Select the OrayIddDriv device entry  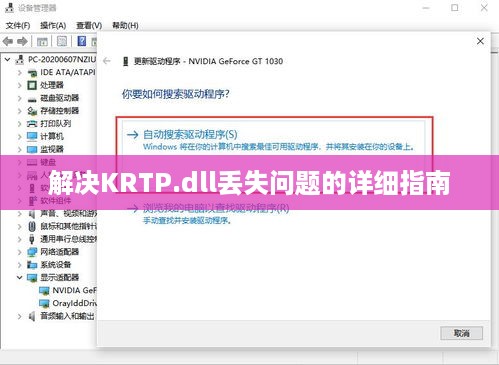[x=75, y=303]
